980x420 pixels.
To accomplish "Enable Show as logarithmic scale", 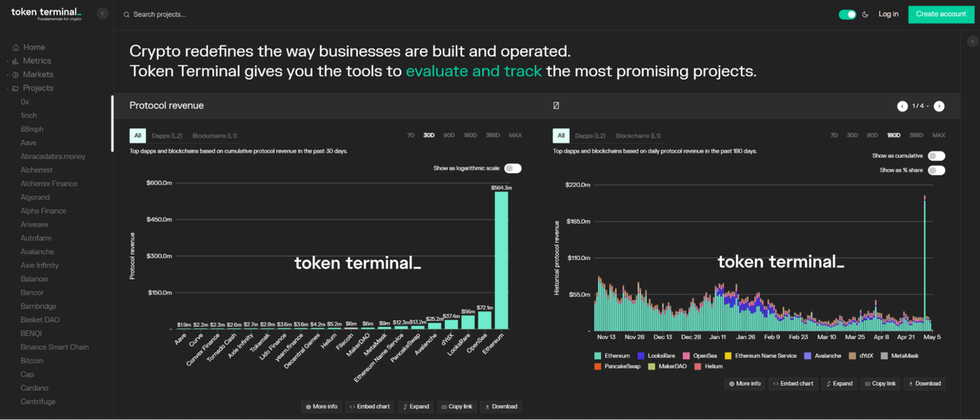I will (x=513, y=168).
